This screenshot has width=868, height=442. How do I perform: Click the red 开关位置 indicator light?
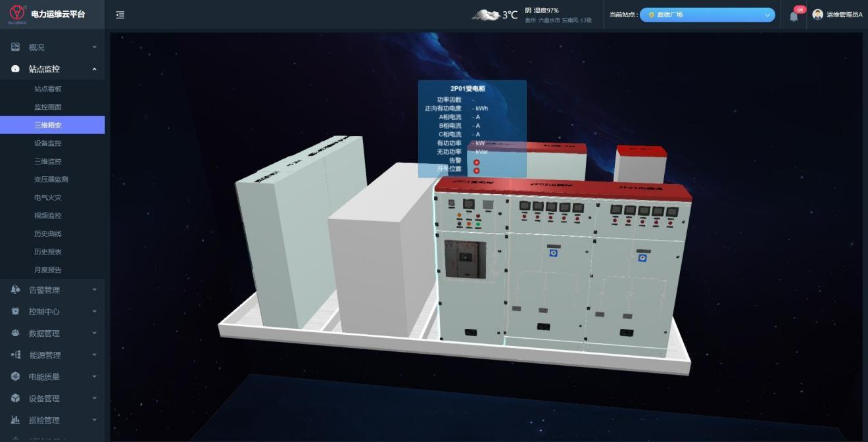click(477, 170)
